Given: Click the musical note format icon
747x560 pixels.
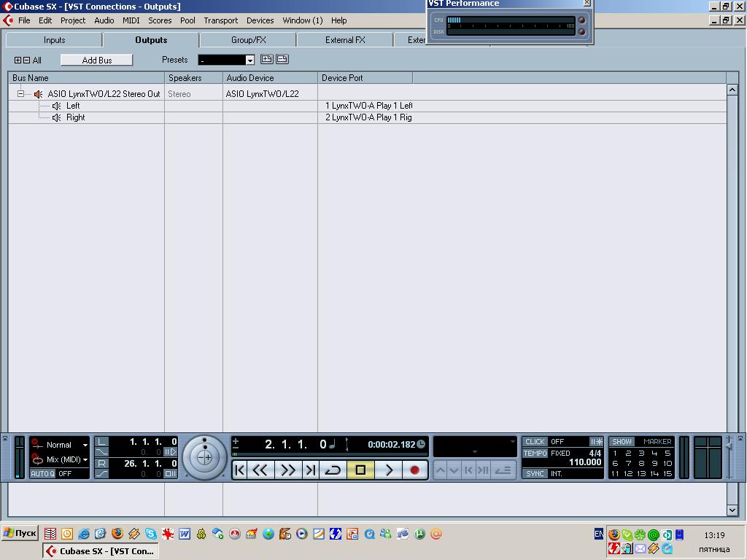Looking at the screenshot, I should click(333, 444).
